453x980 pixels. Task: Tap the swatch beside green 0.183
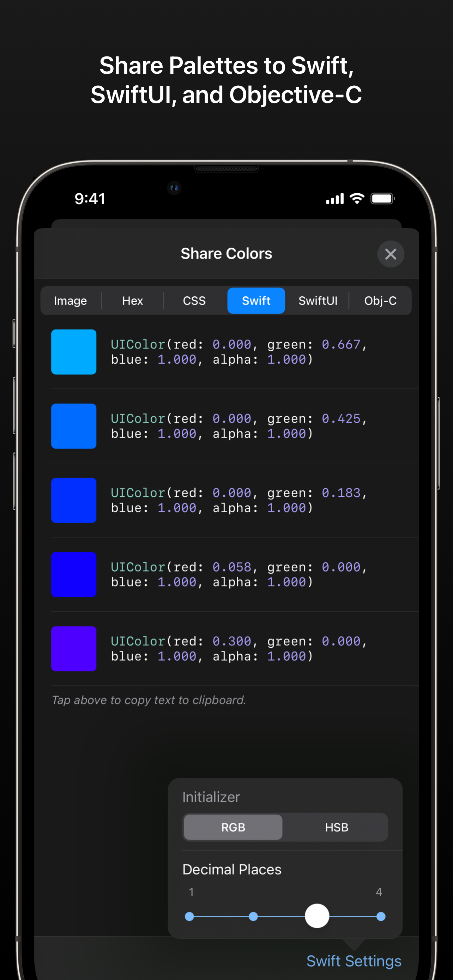pos(74,500)
